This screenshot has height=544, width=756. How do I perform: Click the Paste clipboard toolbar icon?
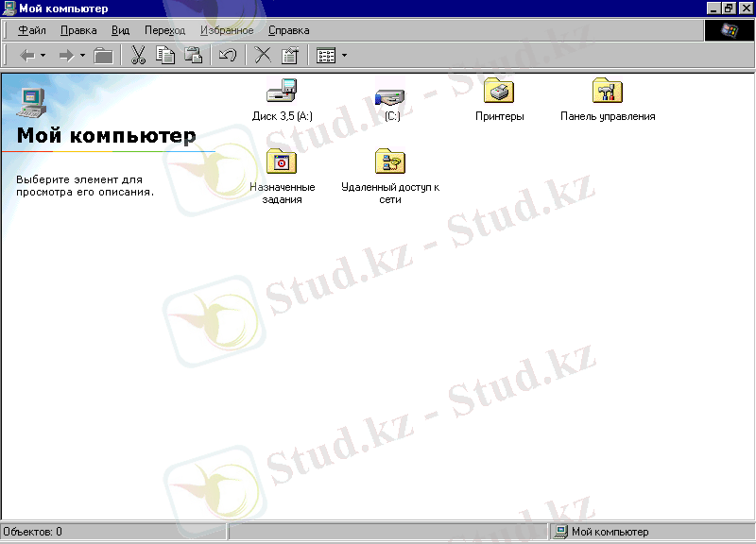194,56
